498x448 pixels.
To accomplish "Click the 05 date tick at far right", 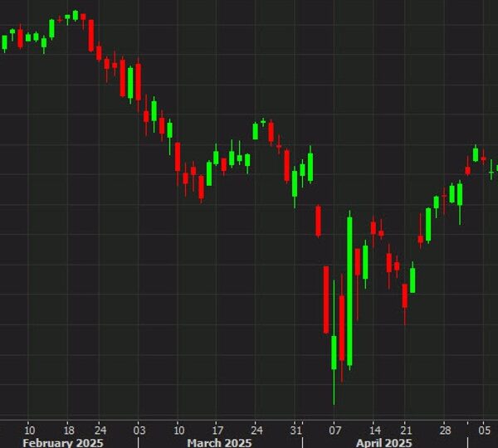I will [x=485, y=430].
